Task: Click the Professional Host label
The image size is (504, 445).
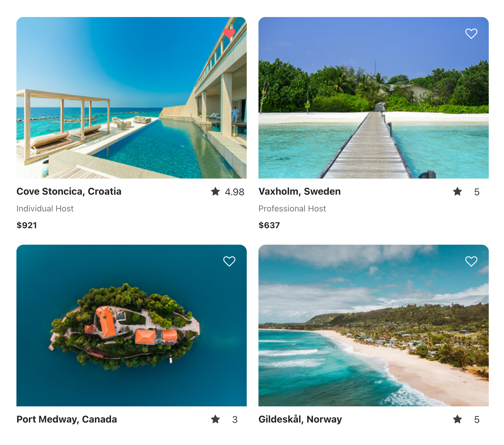Action: tap(292, 208)
